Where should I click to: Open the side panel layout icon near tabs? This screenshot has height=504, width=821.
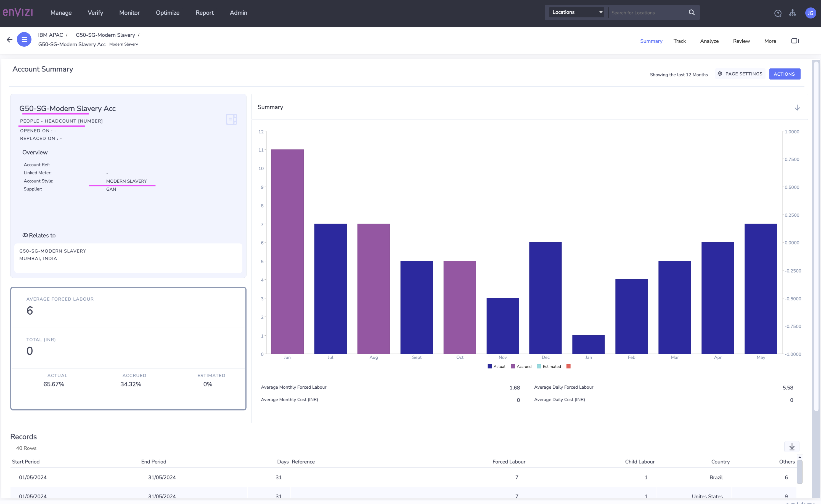point(795,41)
